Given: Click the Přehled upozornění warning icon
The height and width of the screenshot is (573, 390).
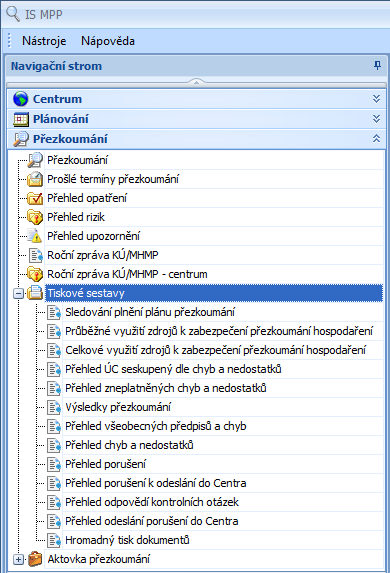Looking at the screenshot, I should click(35, 236).
